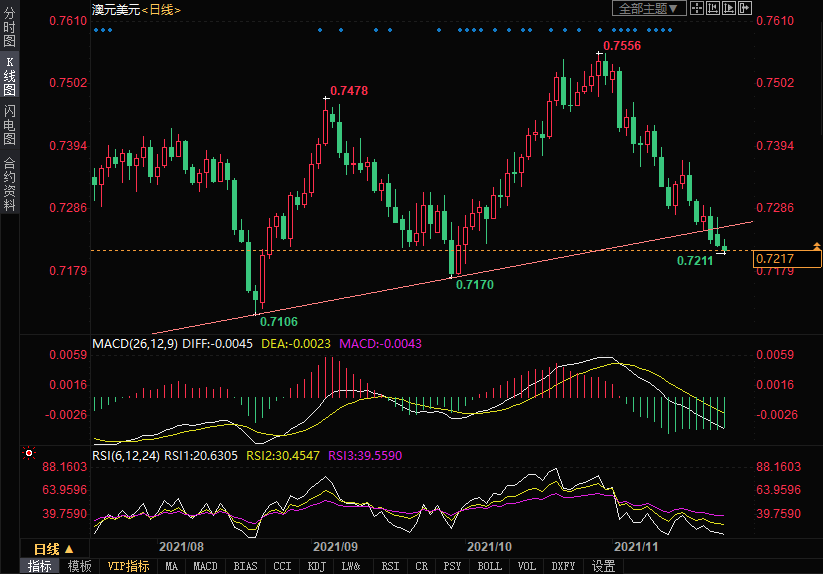Switch to the 模板 tab
Viewport: 823px width, 574px height.
80,566
